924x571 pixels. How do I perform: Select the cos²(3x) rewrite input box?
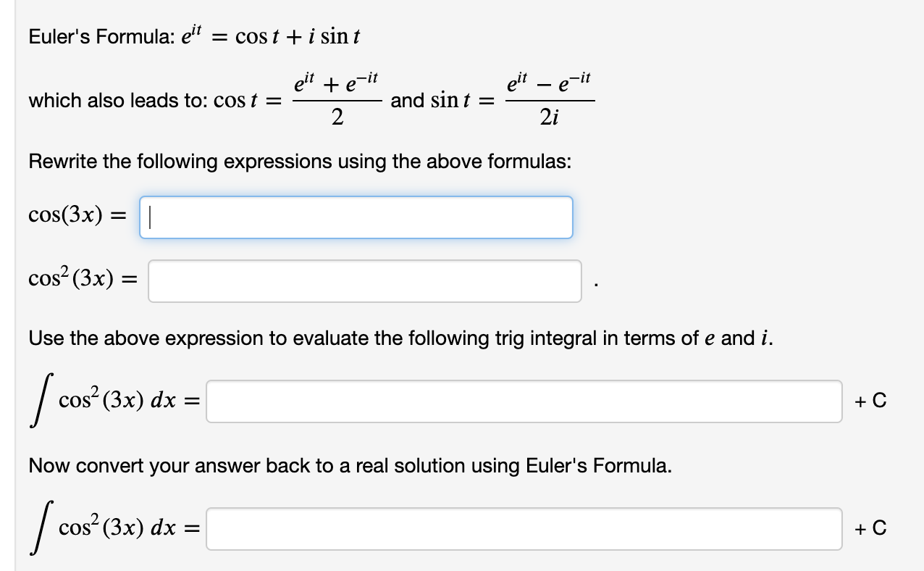[x=364, y=280]
